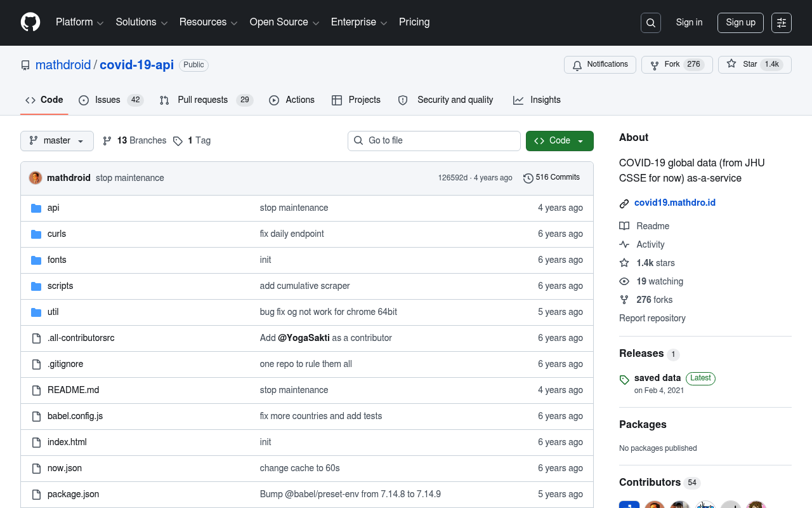This screenshot has height=508, width=812.
Task: Click Sign in
Action: tap(689, 22)
